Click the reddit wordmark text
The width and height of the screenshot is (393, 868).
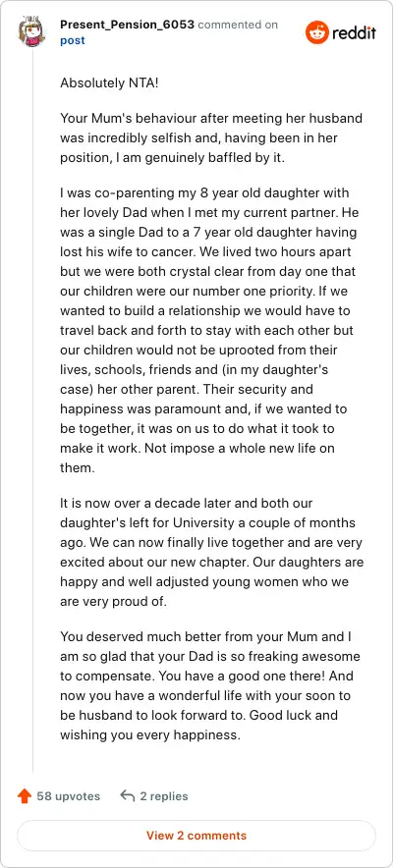(x=355, y=33)
